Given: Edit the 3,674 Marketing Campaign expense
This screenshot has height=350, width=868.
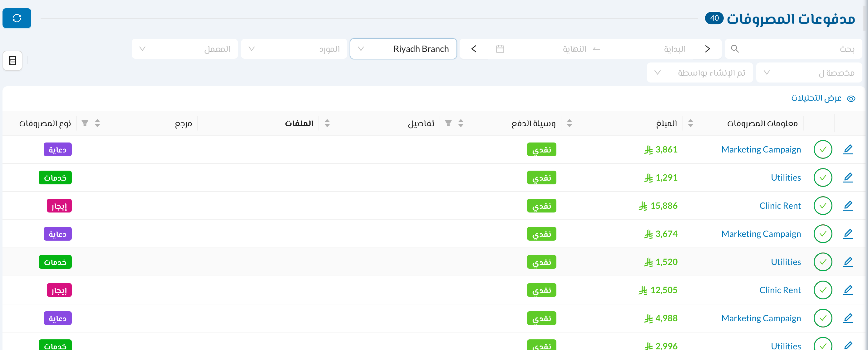Looking at the screenshot, I should pos(848,234).
